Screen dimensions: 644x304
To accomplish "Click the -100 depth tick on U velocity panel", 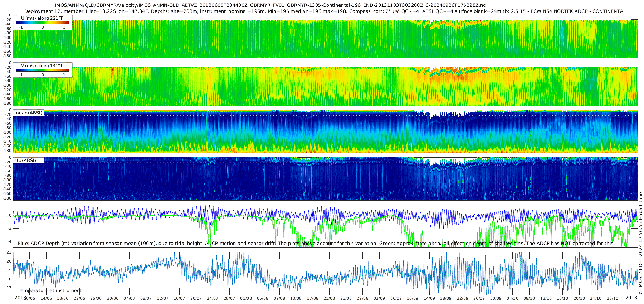I will [7, 38].
